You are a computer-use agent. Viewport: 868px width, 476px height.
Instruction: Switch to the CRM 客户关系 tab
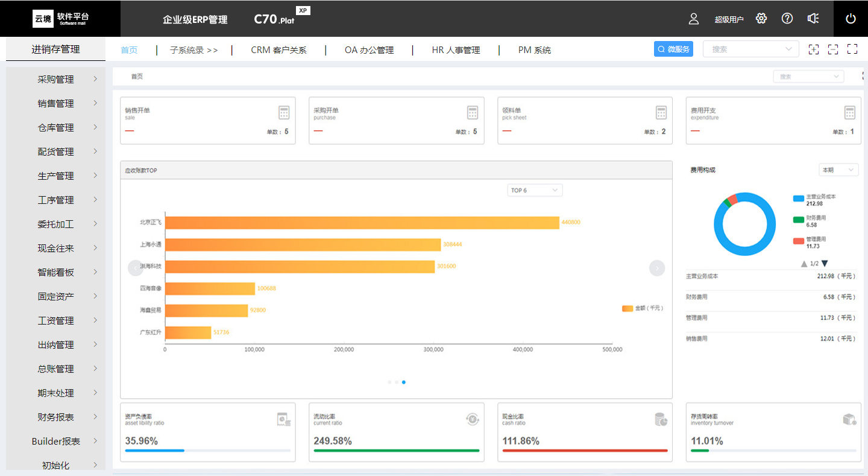click(278, 50)
